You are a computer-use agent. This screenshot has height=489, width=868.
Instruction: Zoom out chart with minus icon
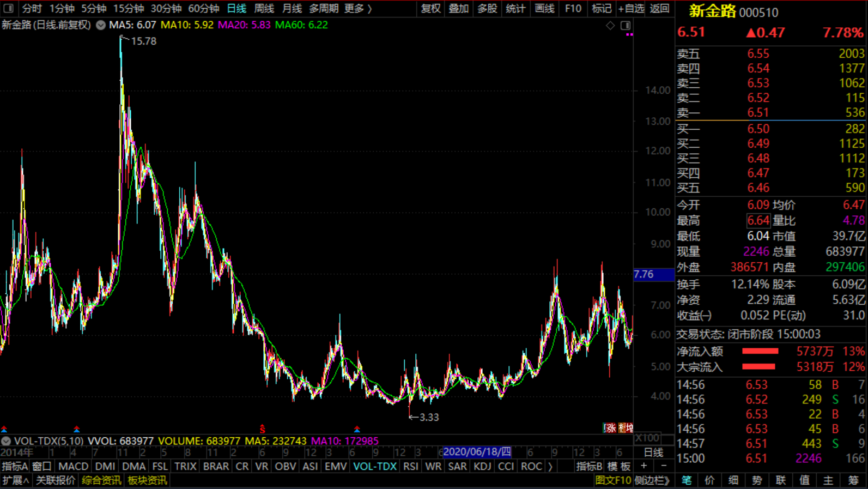click(x=664, y=466)
